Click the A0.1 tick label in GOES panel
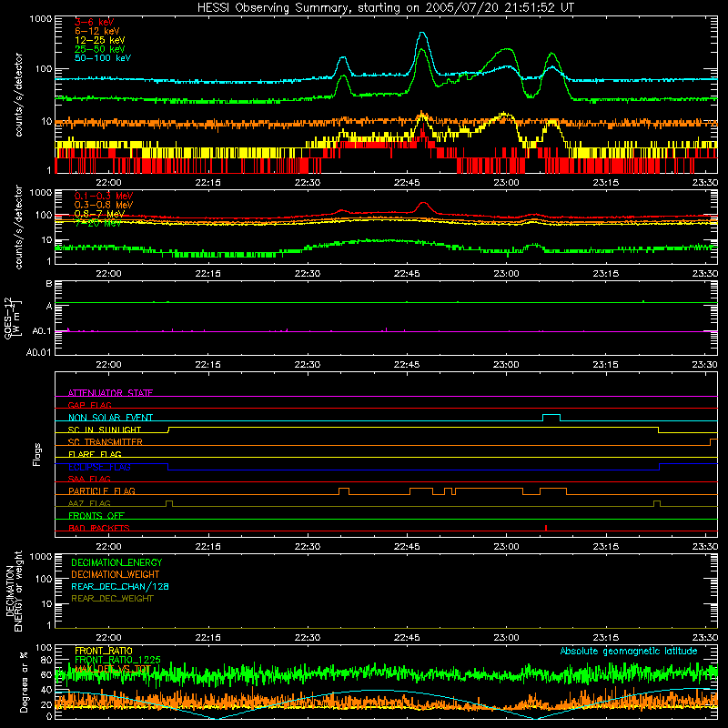This screenshot has width=728, height=728. click(42, 331)
